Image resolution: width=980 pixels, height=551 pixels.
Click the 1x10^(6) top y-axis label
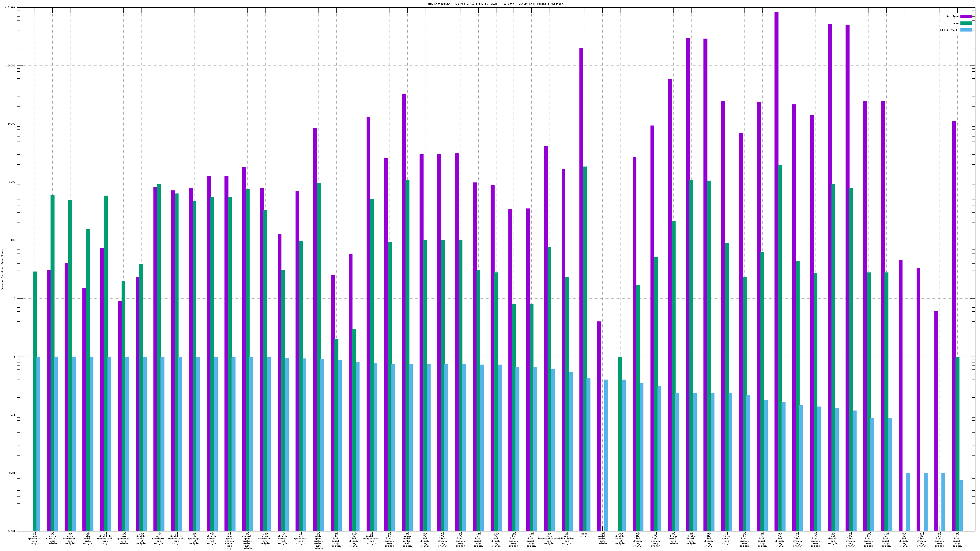(x=9, y=7)
